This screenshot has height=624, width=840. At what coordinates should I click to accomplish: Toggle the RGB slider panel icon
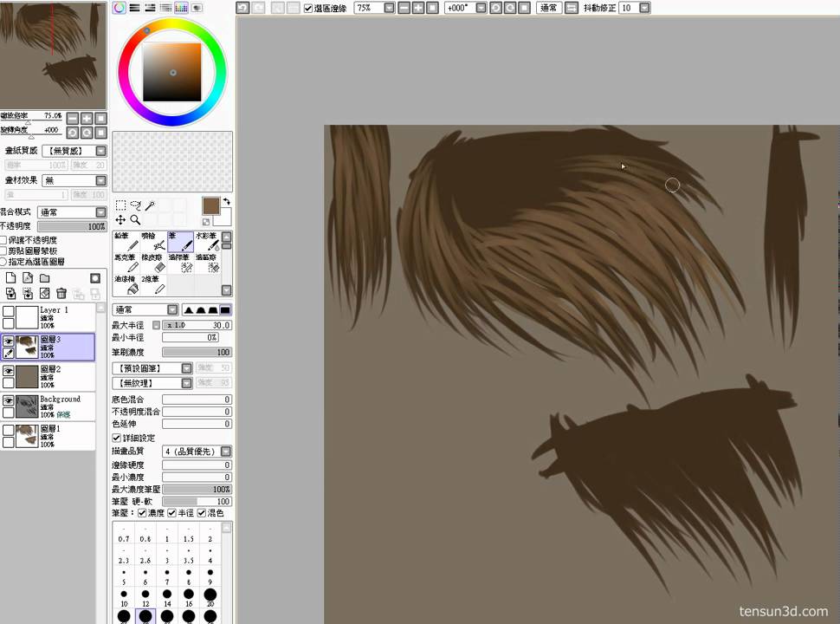tap(134, 8)
